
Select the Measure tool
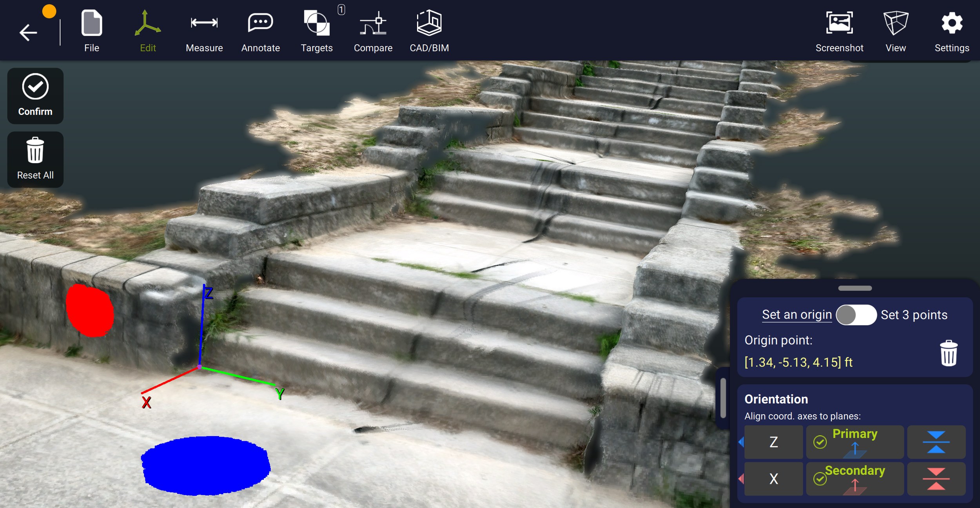tap(204, 31)
